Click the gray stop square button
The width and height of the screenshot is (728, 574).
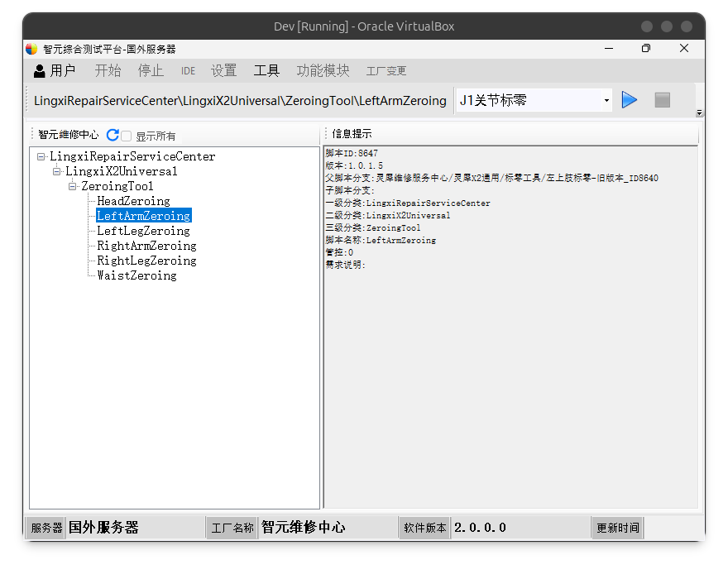pyautogui.click(x=662, y=100)
